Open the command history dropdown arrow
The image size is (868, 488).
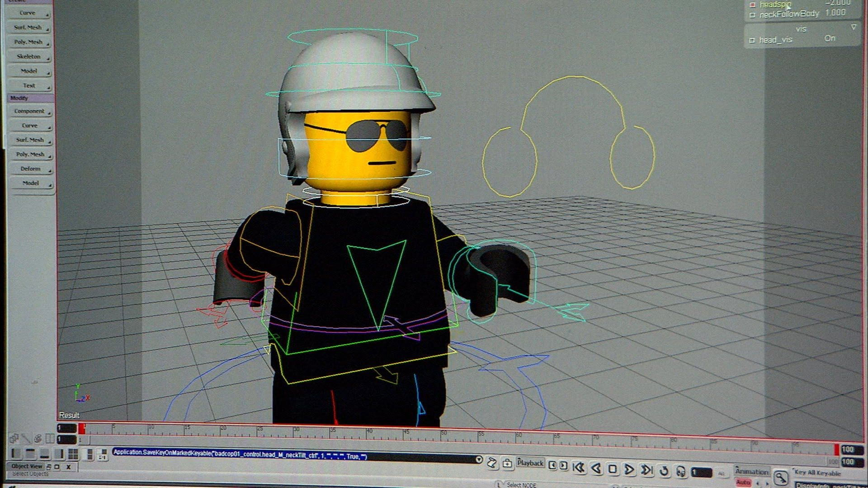pyautogui.click(x=479, y=460)
